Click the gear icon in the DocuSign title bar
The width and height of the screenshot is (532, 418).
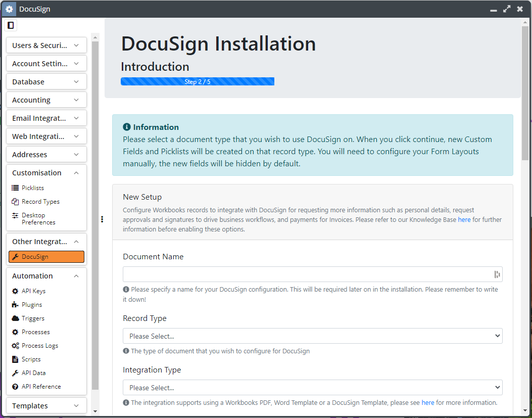(9, 9)
